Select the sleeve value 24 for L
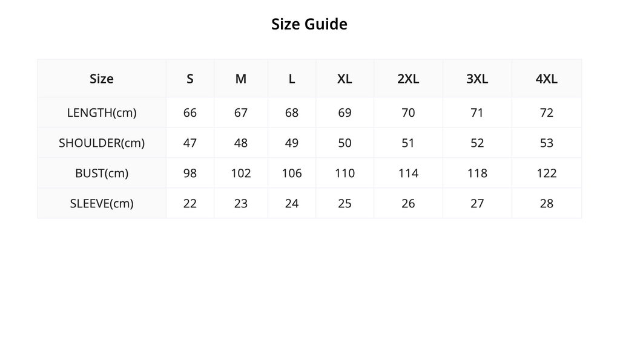The width and height of the screenshot is (620, 364). 292,203
